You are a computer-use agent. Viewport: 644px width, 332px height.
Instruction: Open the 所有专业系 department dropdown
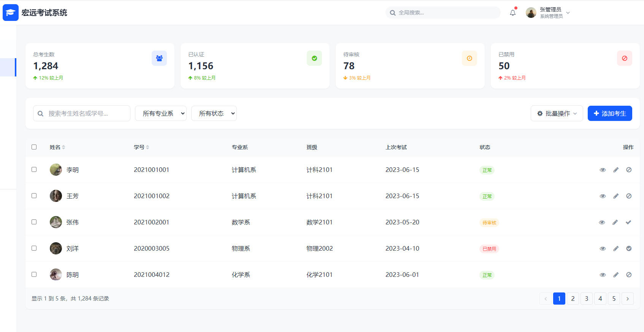point(160,113)
